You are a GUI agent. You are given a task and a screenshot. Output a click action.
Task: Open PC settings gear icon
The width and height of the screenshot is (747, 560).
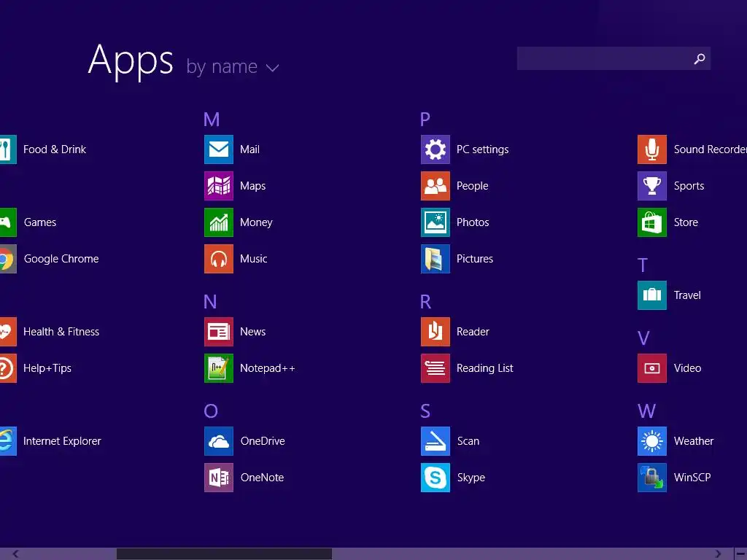pyautogui.click(x=436, y=149)
